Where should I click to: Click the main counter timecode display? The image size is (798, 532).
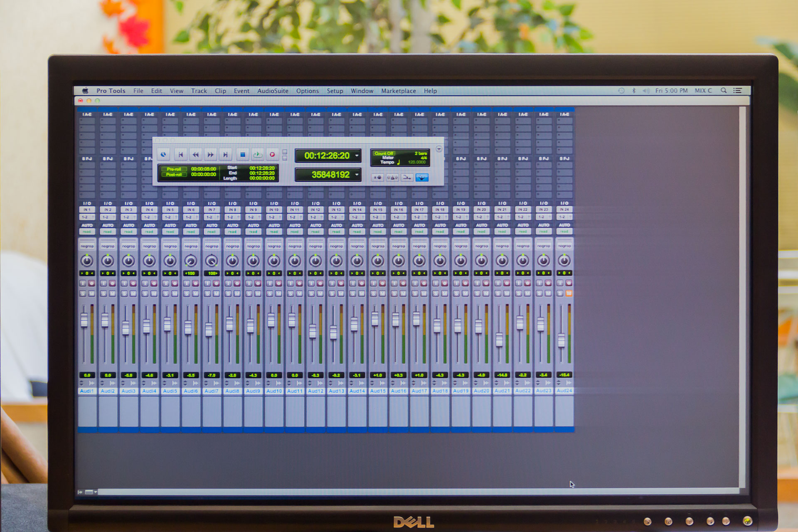tap(327, 156)
